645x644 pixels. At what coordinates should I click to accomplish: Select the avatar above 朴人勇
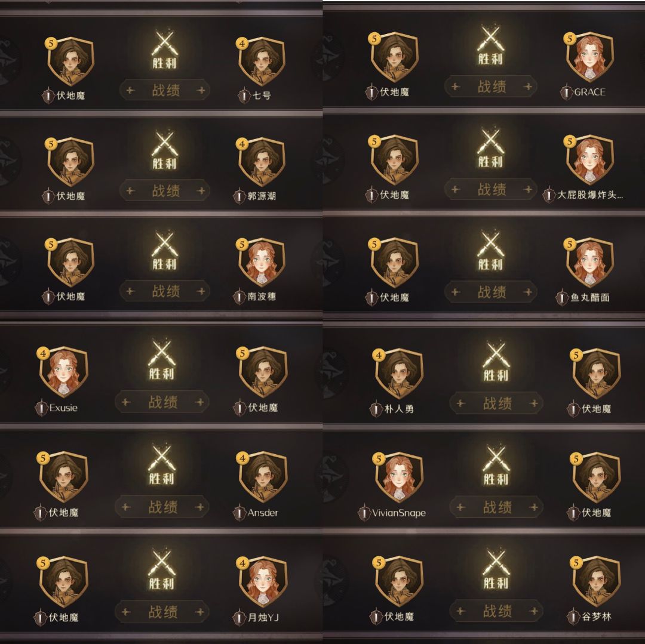click(x=398, y=373)
